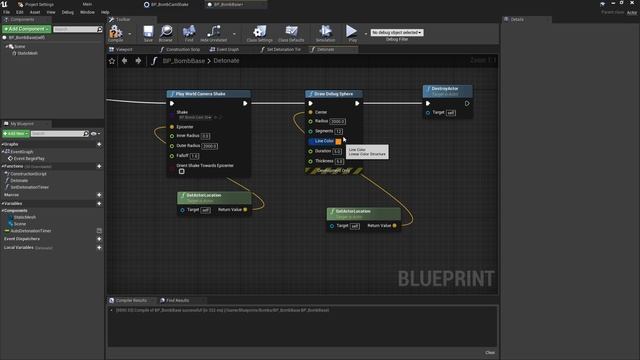This screenshot has width=640, height=360.
Task: Open the Find tool in toolbar
Action: (189, 33)
